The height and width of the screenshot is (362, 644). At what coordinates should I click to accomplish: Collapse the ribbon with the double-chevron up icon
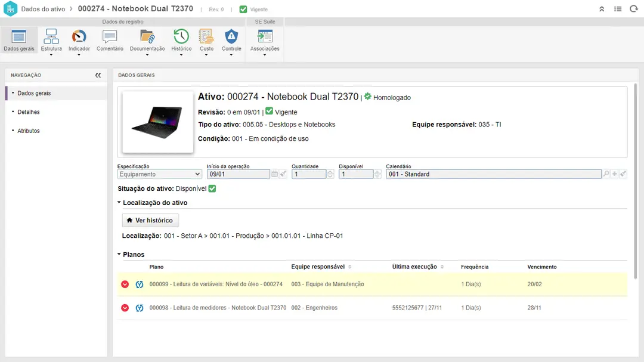(602, 9)
